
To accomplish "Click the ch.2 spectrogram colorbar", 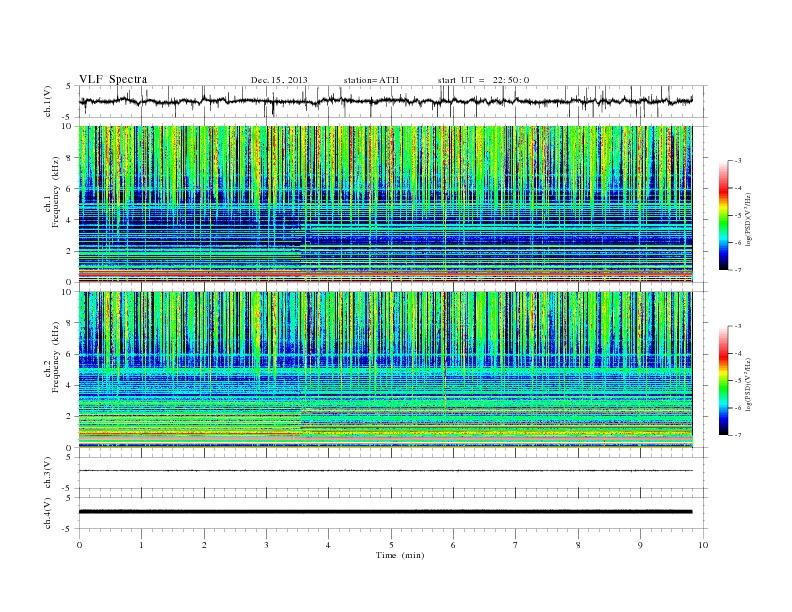I will (723, 380).
